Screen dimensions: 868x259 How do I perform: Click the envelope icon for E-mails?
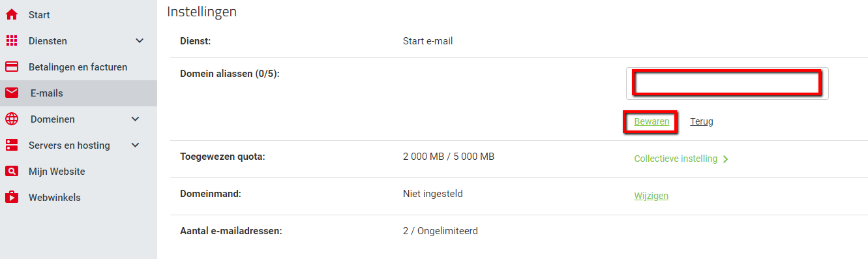tap(11, 93)
